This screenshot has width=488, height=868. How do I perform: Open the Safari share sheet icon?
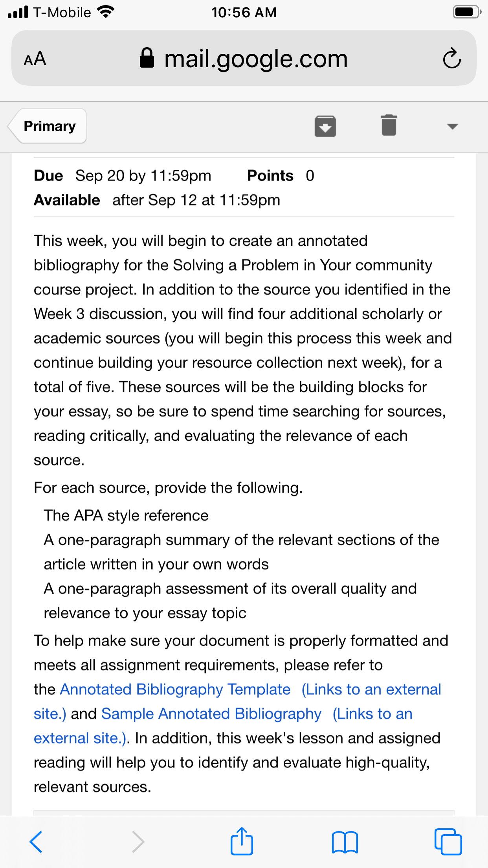click(242, 841)
